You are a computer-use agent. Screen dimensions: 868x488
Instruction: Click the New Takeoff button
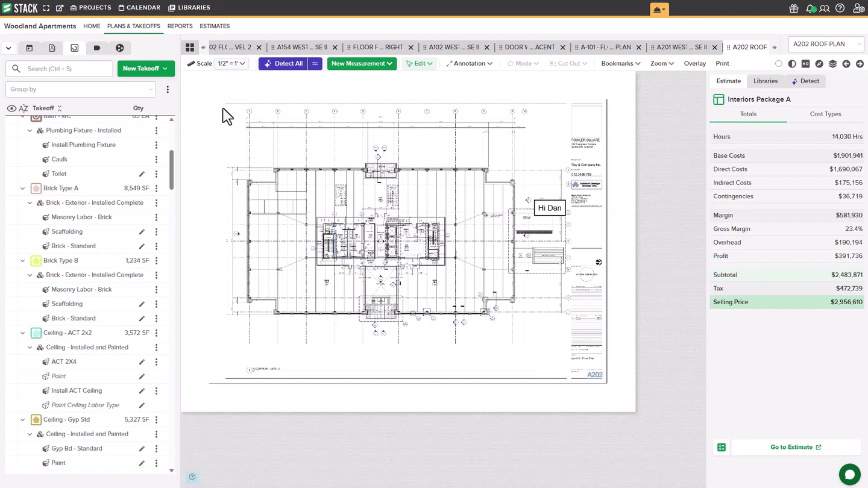coord(146,69)
